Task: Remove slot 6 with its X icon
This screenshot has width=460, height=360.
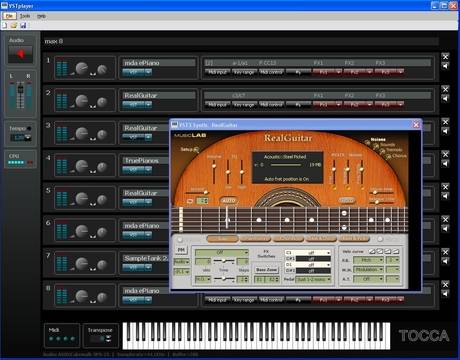Action: [445, 219]
